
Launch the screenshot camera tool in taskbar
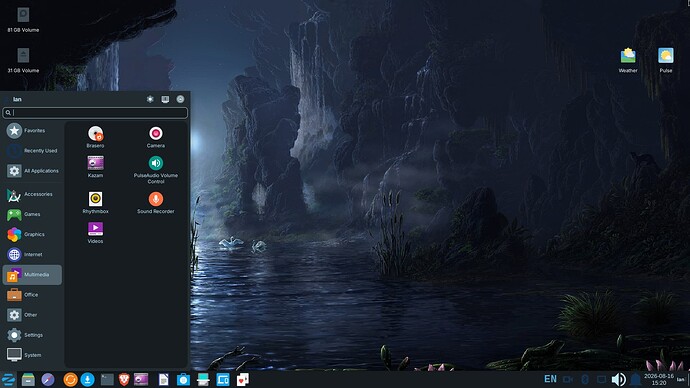click(183, 379)
